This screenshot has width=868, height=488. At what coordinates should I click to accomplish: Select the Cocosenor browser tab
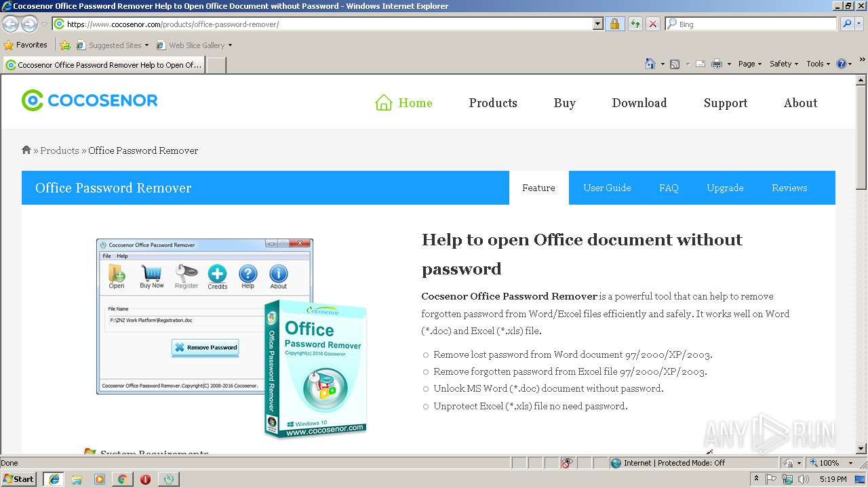104,65
